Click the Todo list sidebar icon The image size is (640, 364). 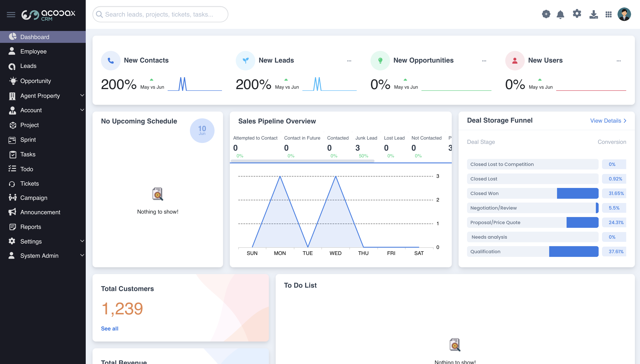[x=12, y=169]
